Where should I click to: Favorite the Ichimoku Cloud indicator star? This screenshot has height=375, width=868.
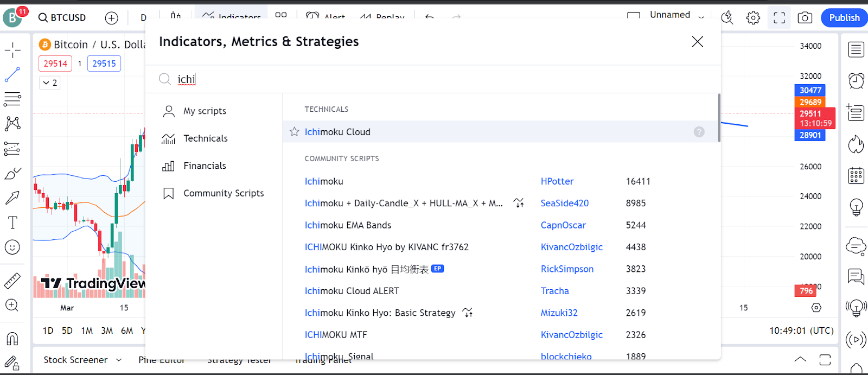[x=294, y=132]
